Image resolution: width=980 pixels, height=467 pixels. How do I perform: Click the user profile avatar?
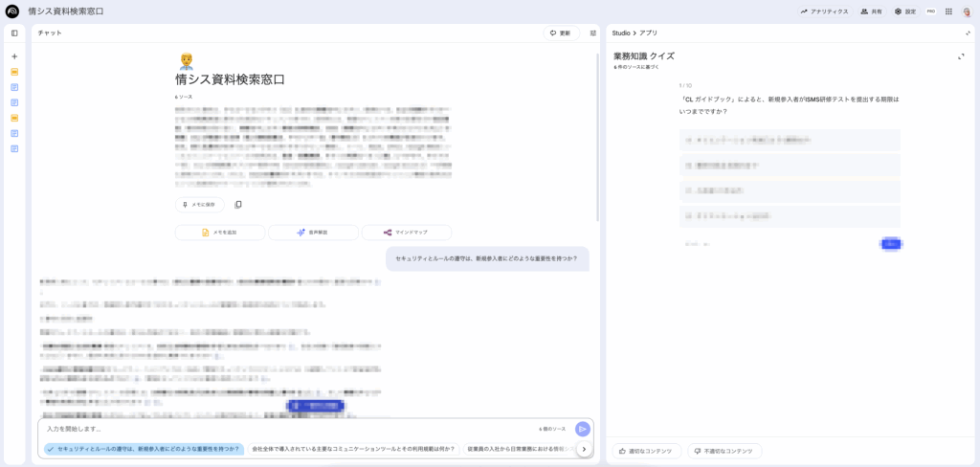pos(967,11)
